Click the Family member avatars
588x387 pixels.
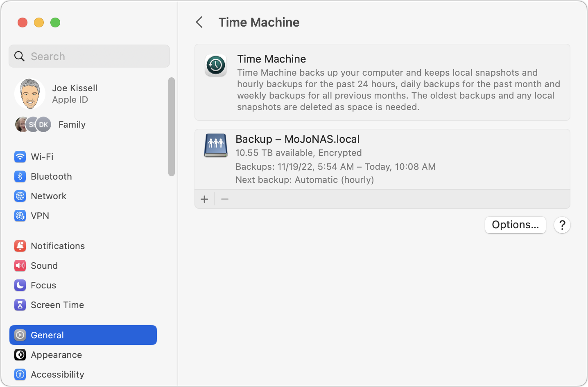pos(33,124)
